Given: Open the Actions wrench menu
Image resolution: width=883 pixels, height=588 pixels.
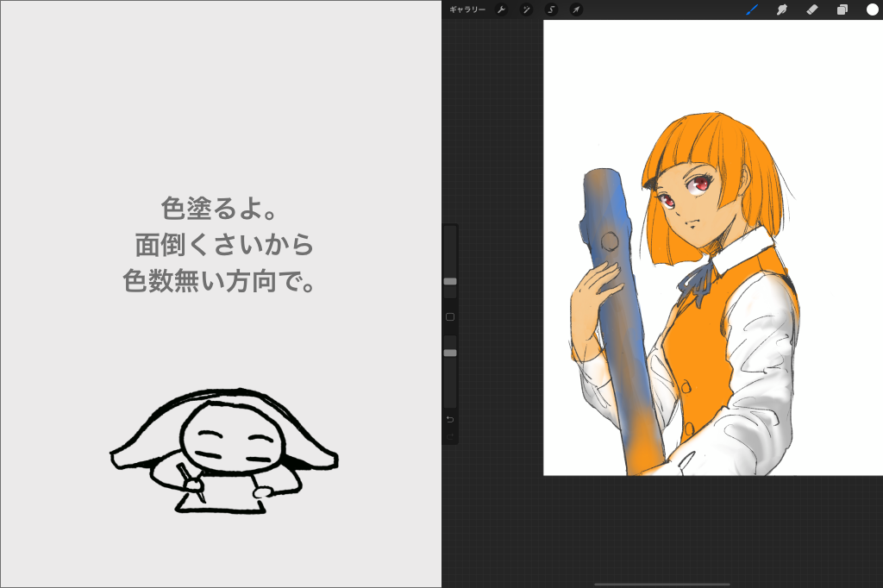Looking at the screenshot, I should [501, 9].
